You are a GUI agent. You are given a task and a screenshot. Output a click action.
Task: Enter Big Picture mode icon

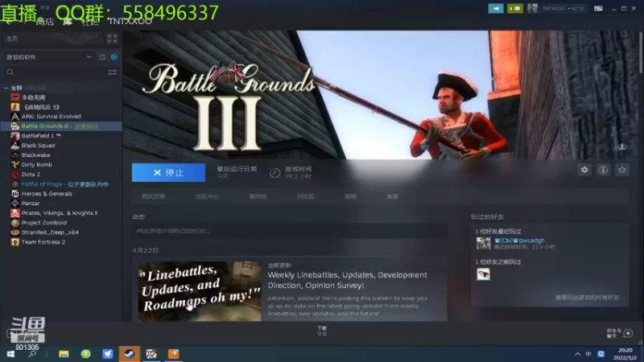[598, 8]
